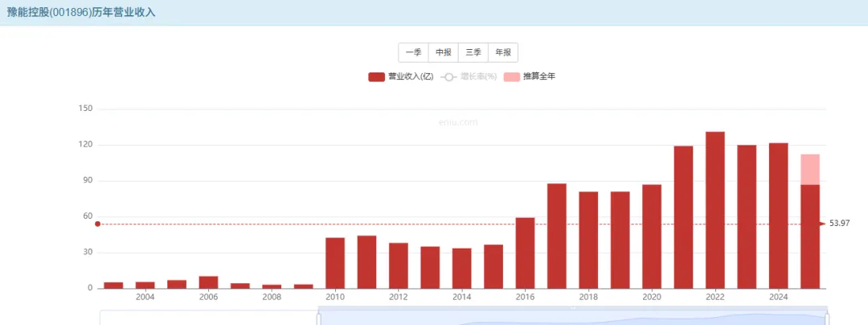
Task: Toggle the 营业收入(亿) legend series
Action: tap(401, 77)
